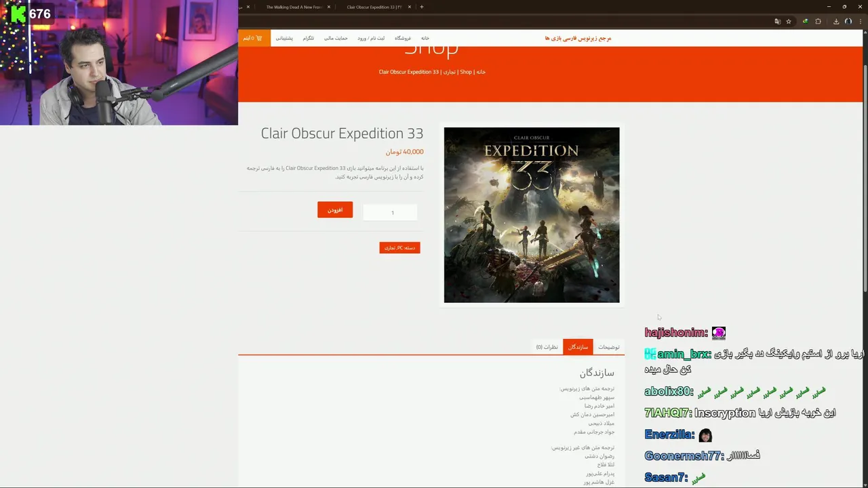
Task: Open حمایت مالی donation menu item
Action: coord(336,38)
